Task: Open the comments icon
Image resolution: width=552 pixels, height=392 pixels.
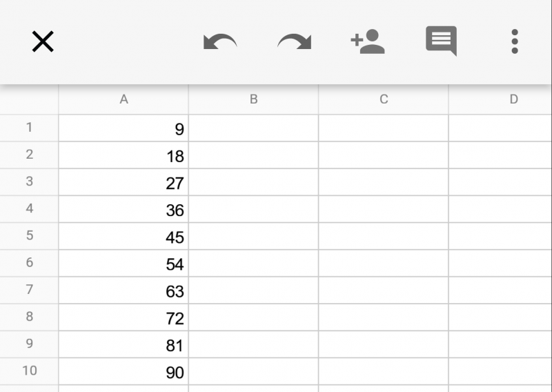Action: pos(441,41)
